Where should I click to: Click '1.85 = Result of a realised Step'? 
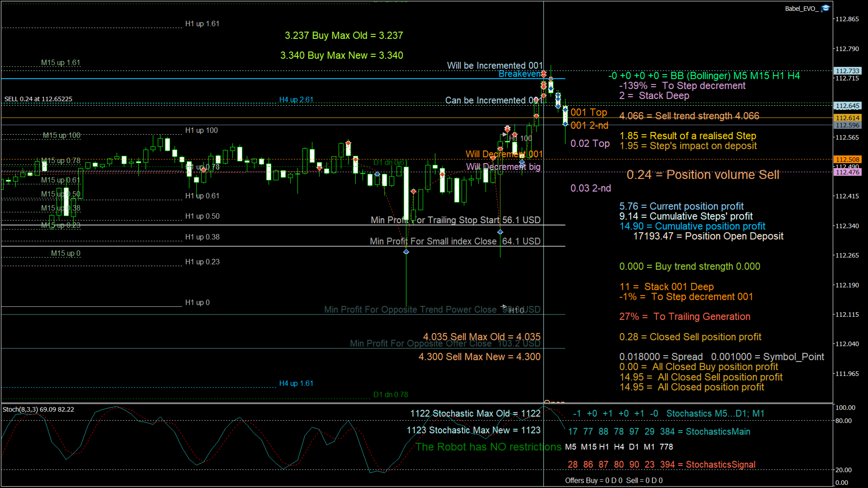tap(688, 136)
